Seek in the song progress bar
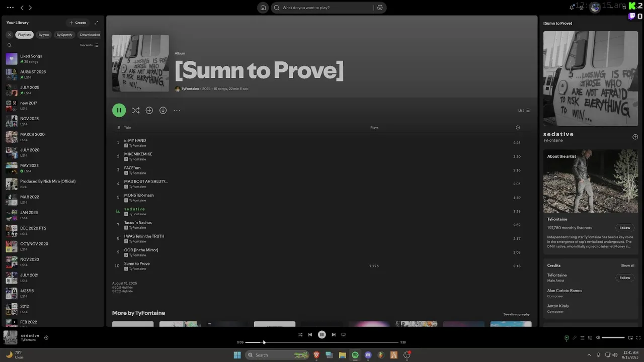Screen dimensions: 644x362 coord(322,342)
